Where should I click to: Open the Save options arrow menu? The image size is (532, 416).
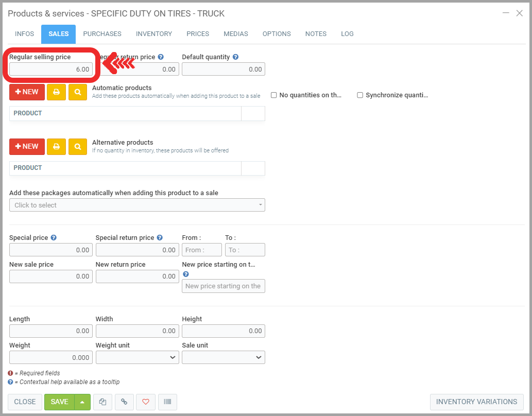tap(82, 402)
